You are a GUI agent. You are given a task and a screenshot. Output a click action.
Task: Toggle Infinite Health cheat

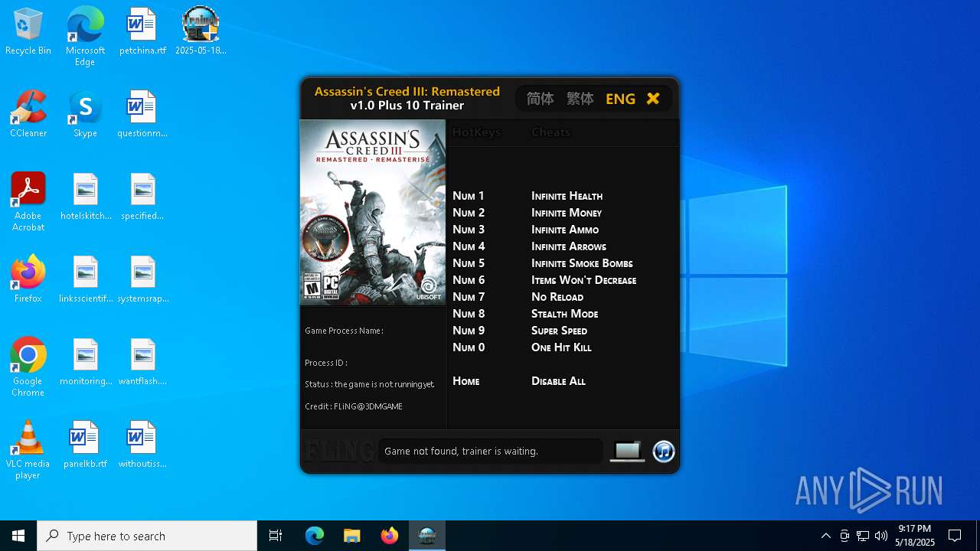[x=567, y=196]
